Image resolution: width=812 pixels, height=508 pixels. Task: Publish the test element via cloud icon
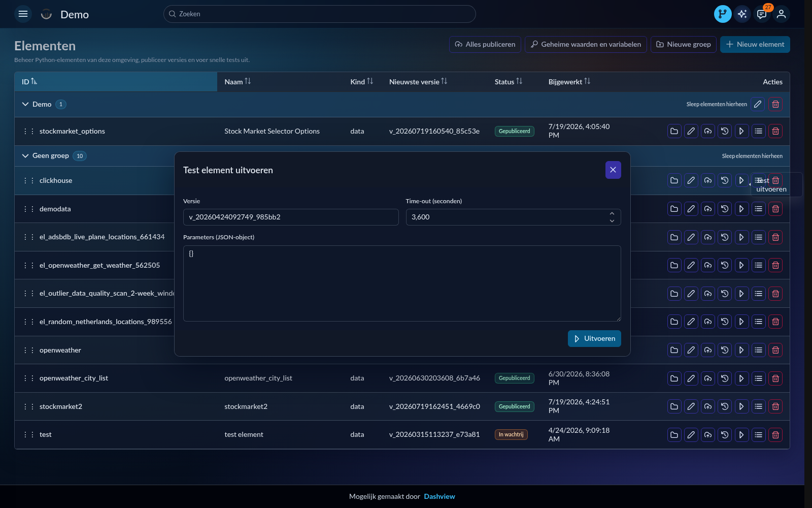click(x=708, y=435)
